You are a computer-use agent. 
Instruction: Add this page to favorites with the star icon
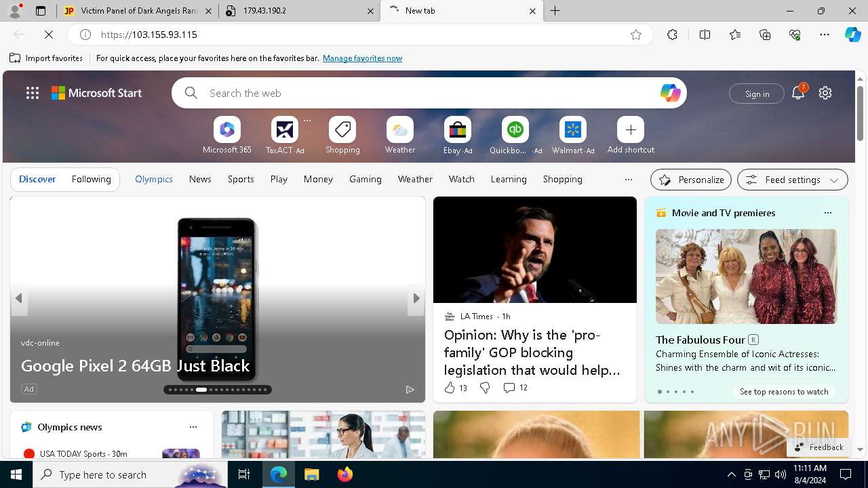point(636,35)
